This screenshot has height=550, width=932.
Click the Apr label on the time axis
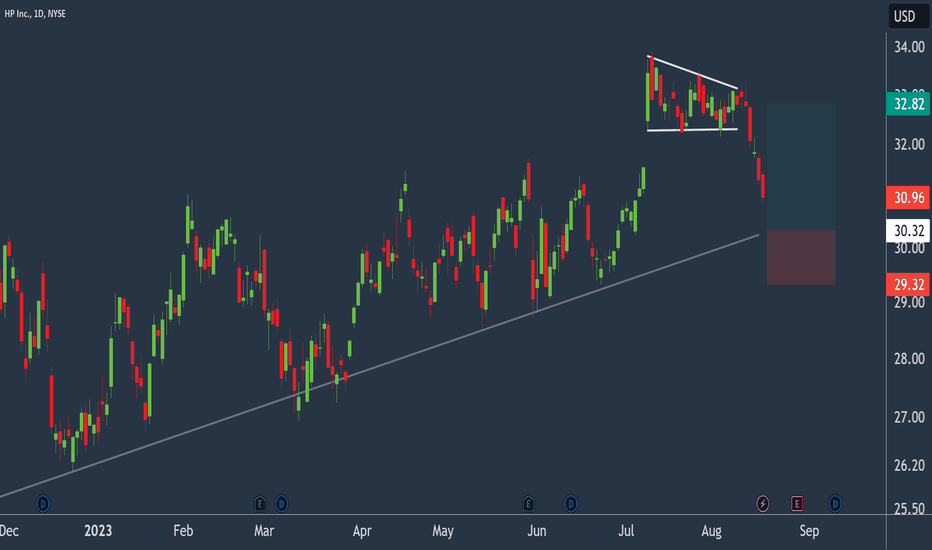click(x=362, y=530)
